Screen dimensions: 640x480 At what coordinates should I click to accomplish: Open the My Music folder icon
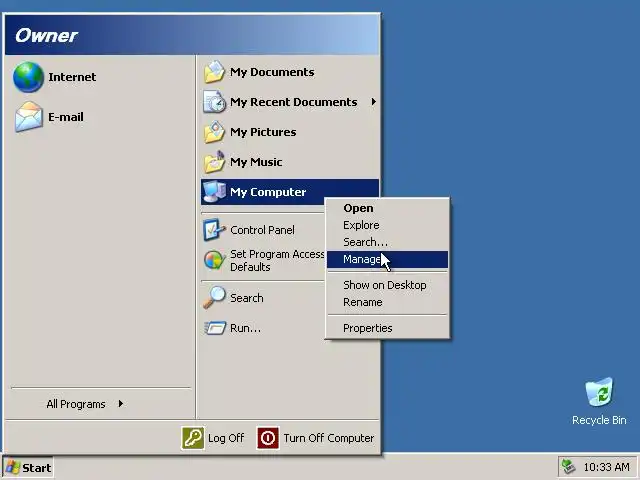[x=214, y=162]
